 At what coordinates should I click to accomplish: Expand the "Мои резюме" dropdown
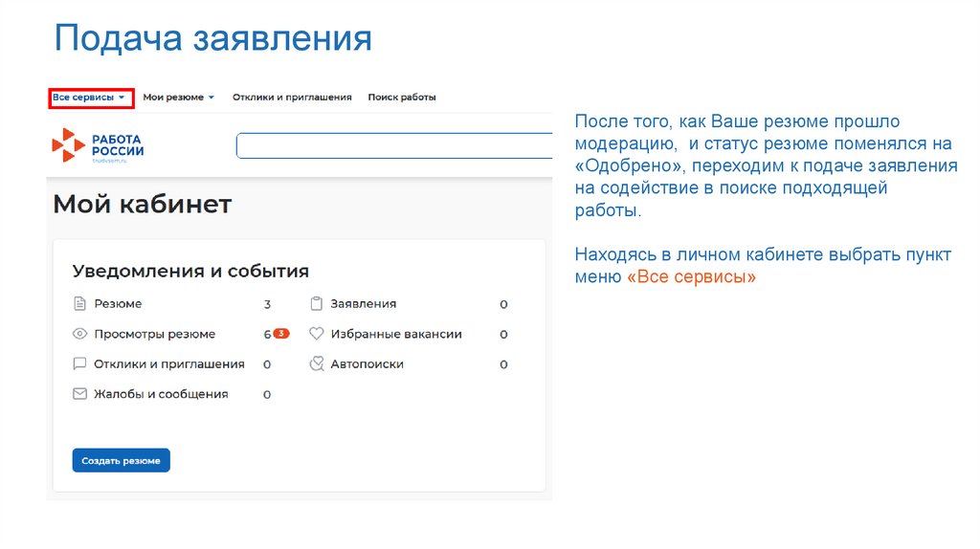coord(178,98)
